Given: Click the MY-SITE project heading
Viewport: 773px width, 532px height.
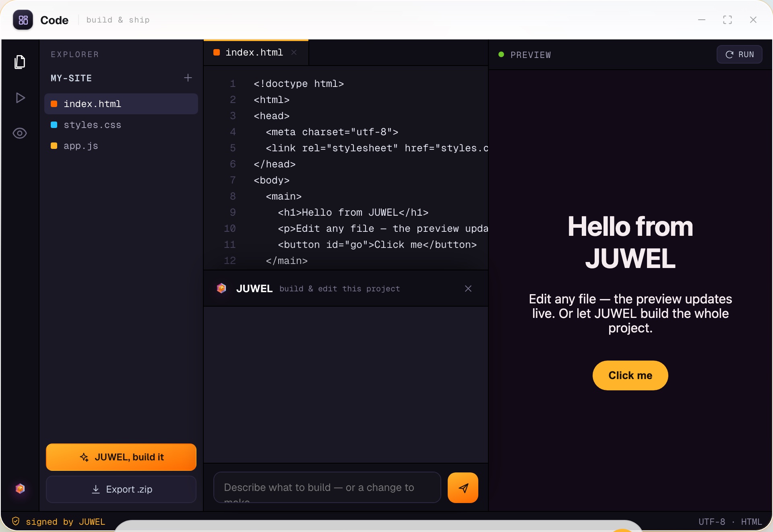Looking at the screenshot, I should tap(71, 78).
